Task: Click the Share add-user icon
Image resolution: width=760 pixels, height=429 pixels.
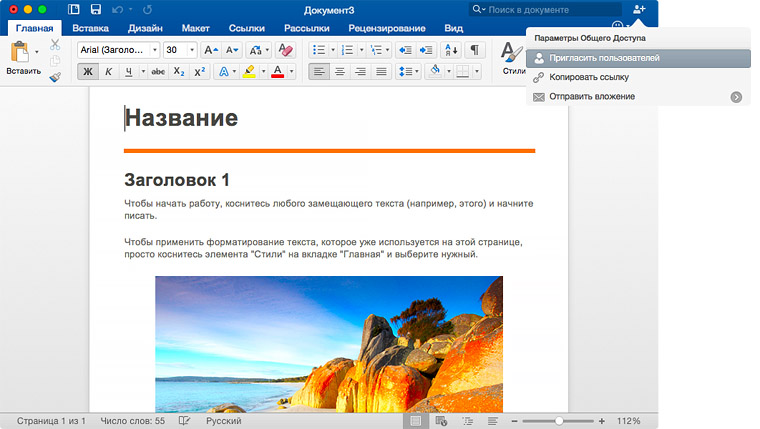Action: point(640,9)
